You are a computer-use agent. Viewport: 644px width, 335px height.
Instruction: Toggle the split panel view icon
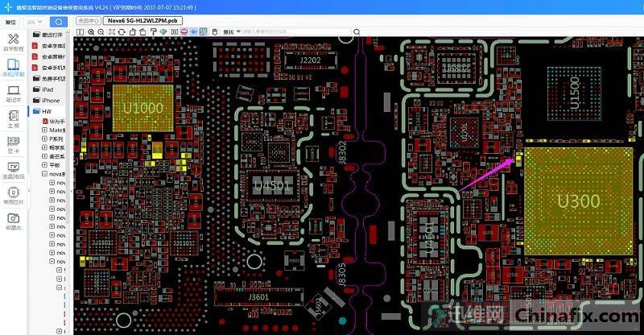80,31
